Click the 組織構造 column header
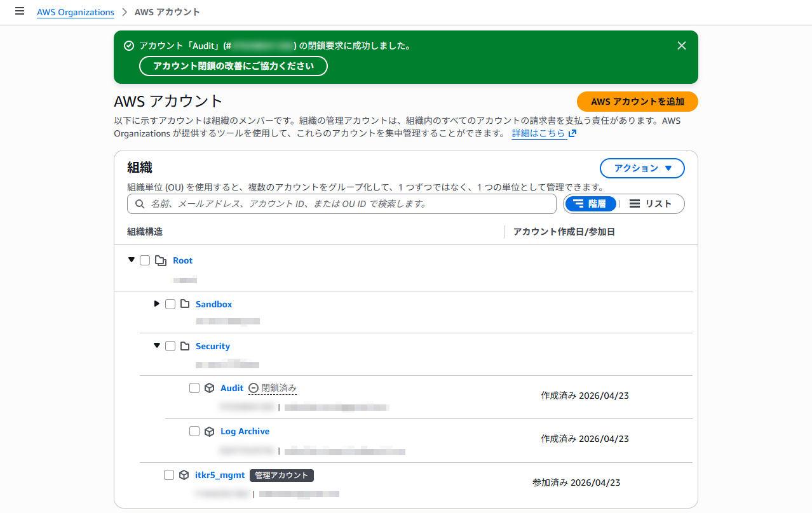The width and height of the screenshot is (812, 513). 145,232
